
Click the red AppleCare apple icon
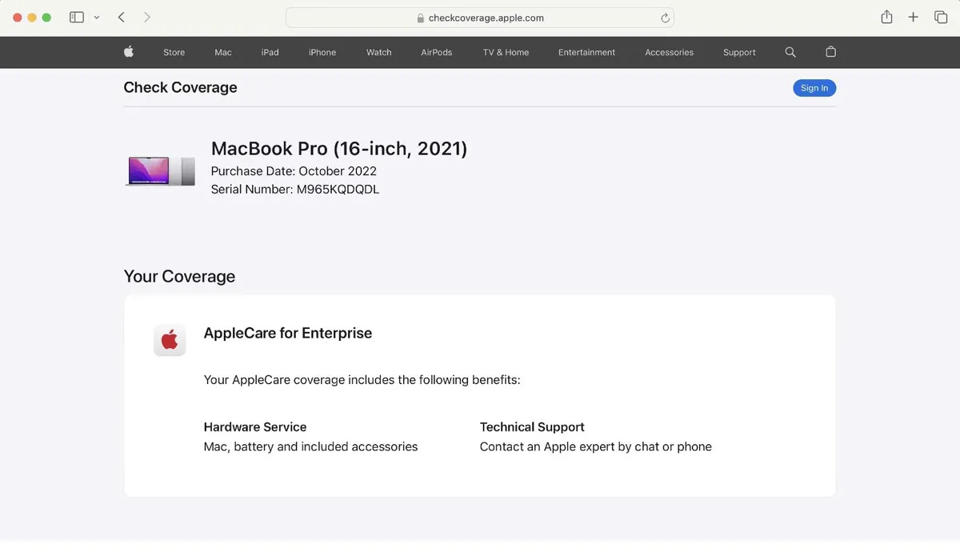pyautogui.click(x=170, y=340)
